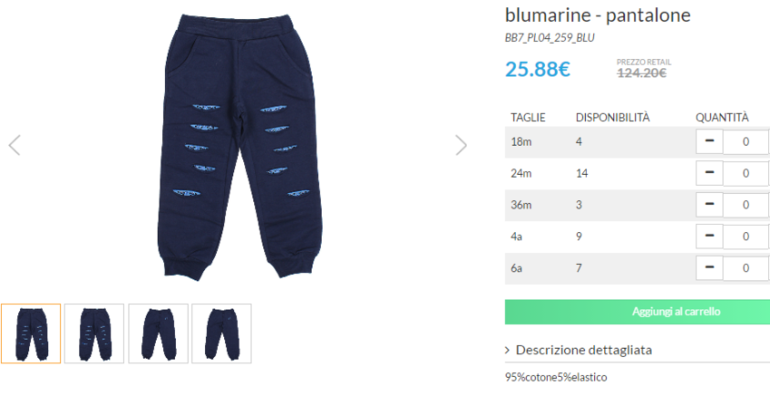Click the Aggiungi al carrello button

637,312
